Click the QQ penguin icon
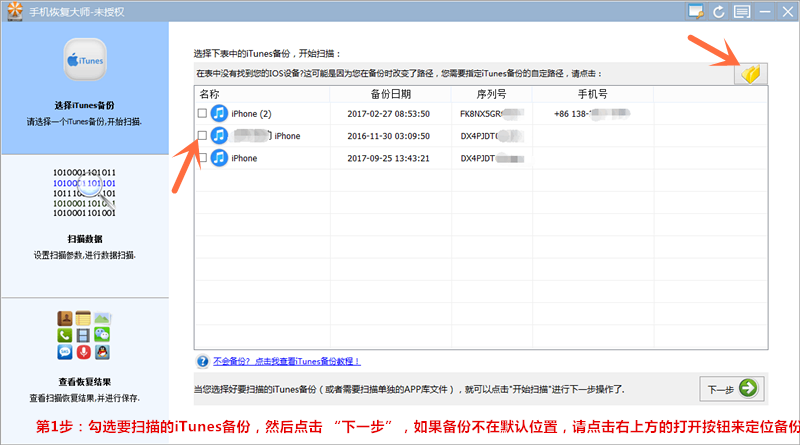Screen dimensions: 800x445 102,352
